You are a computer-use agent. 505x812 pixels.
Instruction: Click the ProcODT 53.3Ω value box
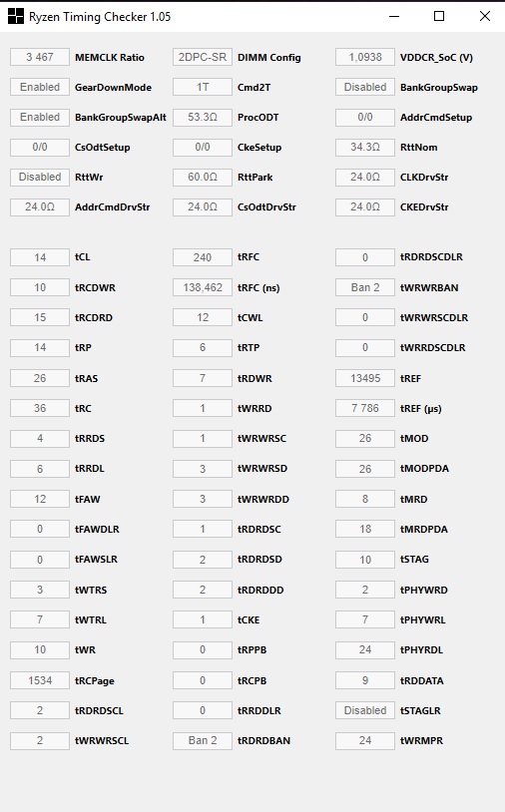click(x=203, y=117)
